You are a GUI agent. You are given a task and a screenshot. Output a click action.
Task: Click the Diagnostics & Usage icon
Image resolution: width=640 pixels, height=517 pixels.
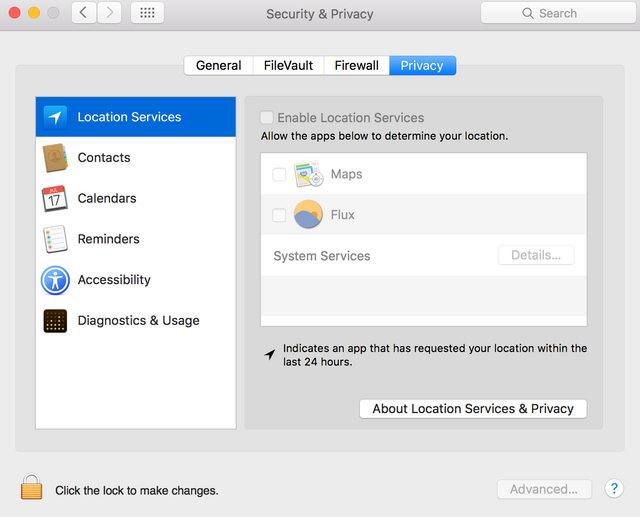click(x=55, y=321)
